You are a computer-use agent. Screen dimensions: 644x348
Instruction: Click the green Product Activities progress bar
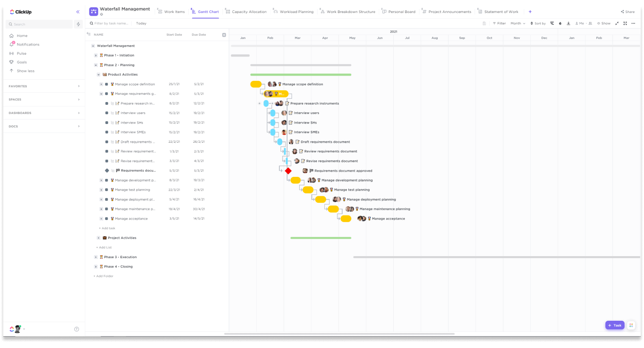point(301,75)
